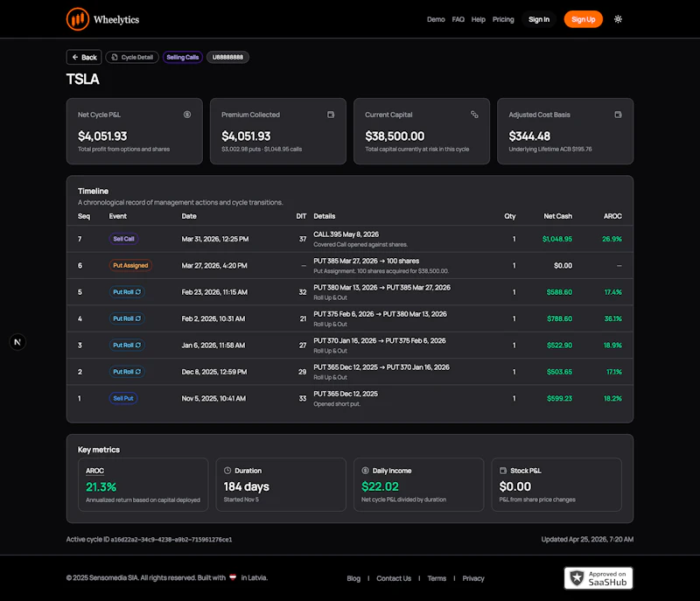This screenshot has width=700, height=601.
Task: Click the $22.02 daily income value
Action: [380, 486]
